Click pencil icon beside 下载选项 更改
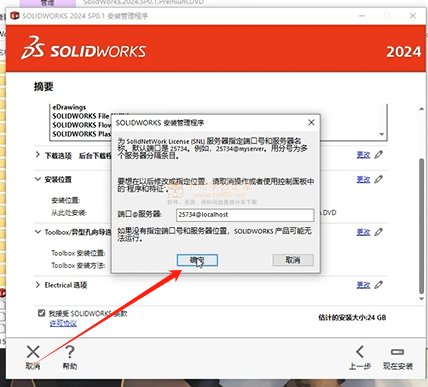The width and height of the screenshot is (428, 387). (378, 155)
